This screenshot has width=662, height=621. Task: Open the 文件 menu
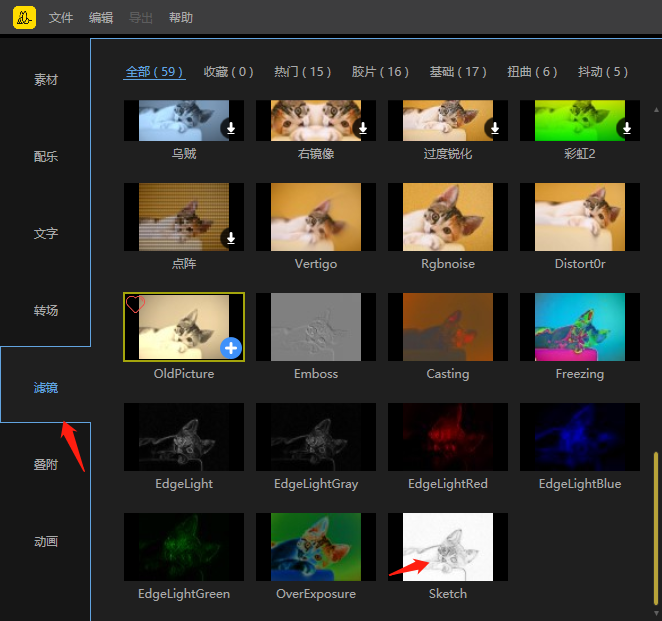click(x=61, y=18)
